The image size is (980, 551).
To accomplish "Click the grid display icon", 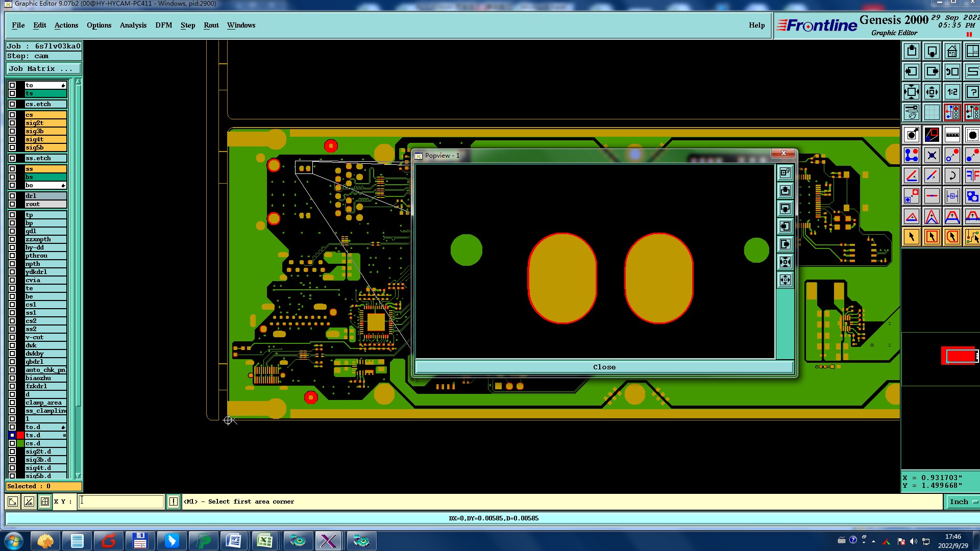I will click(x=932, y=112).
